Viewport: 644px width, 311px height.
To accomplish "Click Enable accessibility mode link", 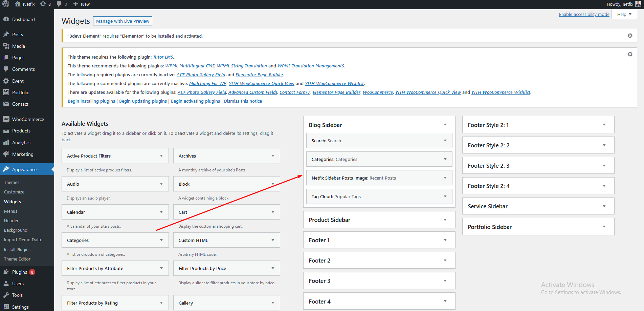I will tap(584, 14).
